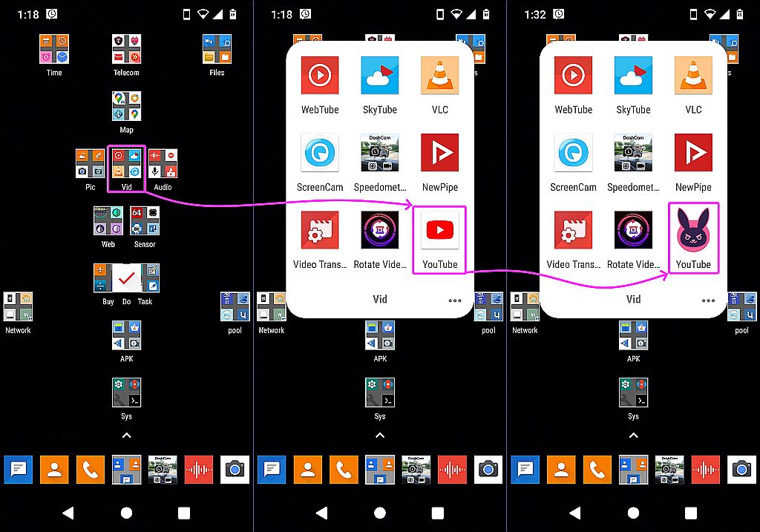Viewport: 760px width, 532px height.
Task: Open the Buy folder on left screen
Action: (x=102, y=278)
